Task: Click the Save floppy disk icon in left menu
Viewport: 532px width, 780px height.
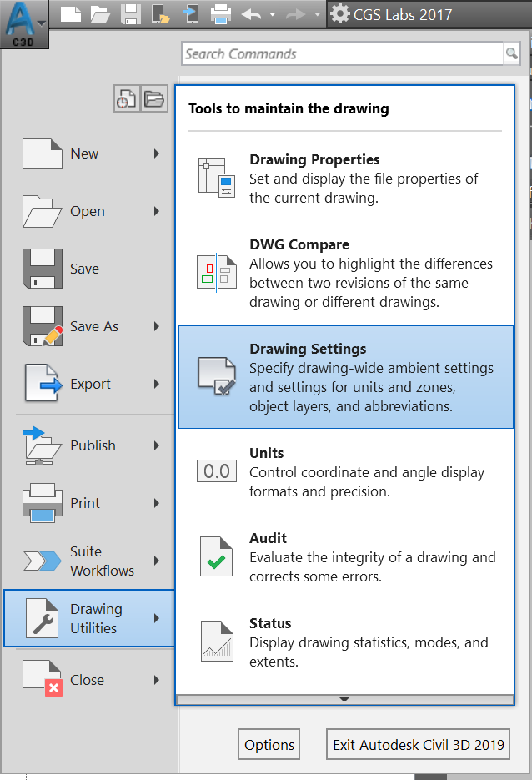Action: click(43, 269)
